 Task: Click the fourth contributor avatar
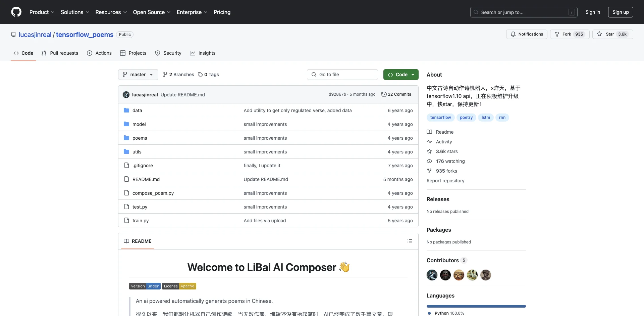click(x=472, y=275)
